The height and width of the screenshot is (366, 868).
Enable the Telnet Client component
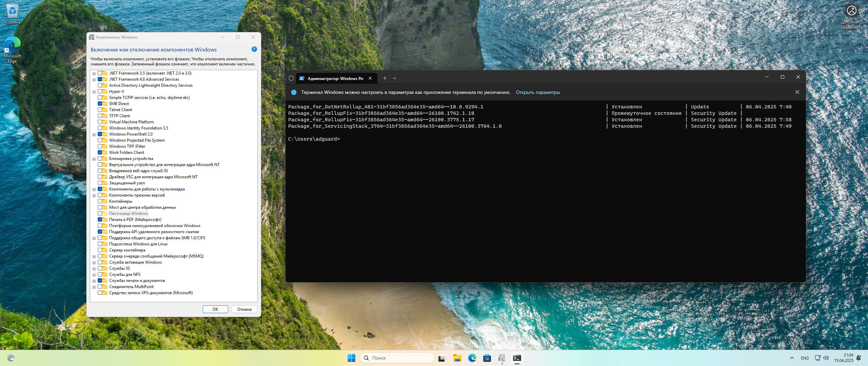(100, 109)
